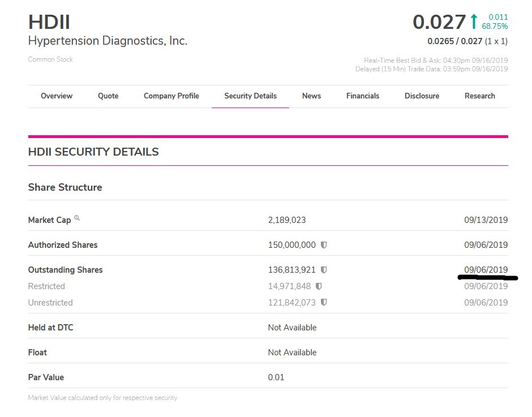Viewport: 532px width, 417px height.
Task: Click the underlined Outstanding Shares date 09/06/2019
Action: 486,270
